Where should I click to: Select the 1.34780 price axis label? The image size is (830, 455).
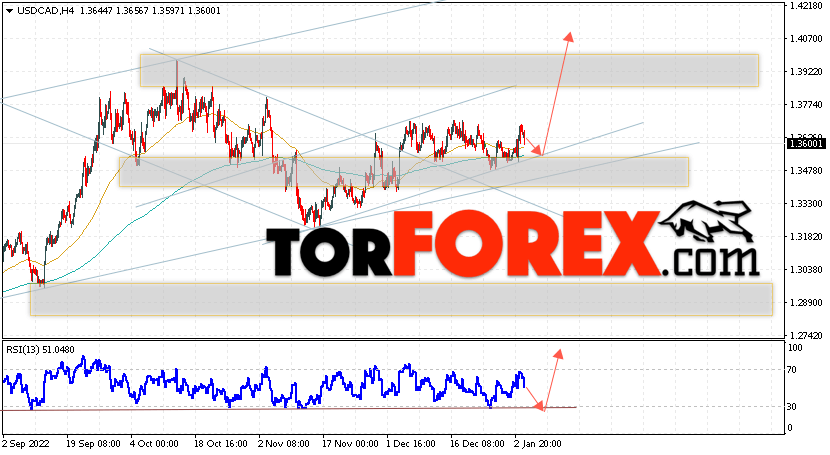(x=806, y=170)
